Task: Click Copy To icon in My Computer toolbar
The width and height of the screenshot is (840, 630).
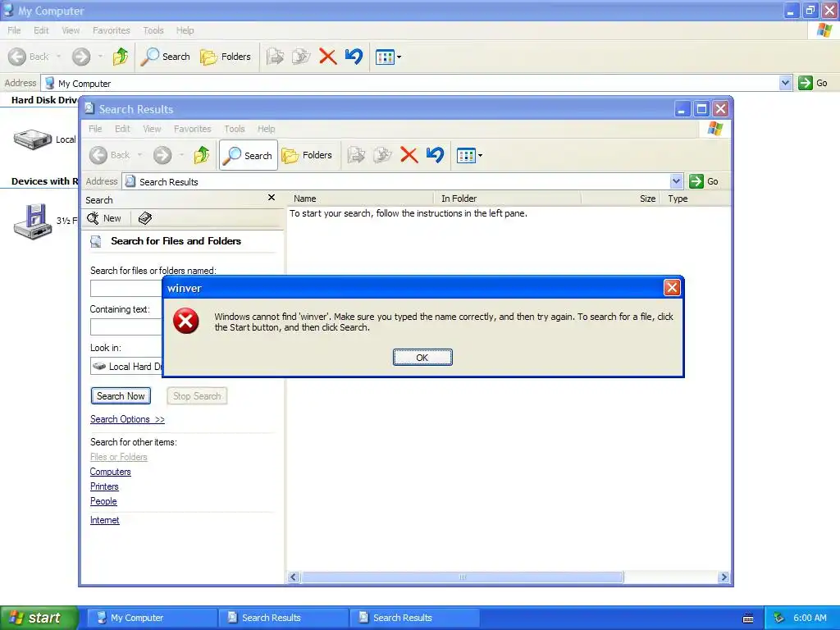Action: 301,57
